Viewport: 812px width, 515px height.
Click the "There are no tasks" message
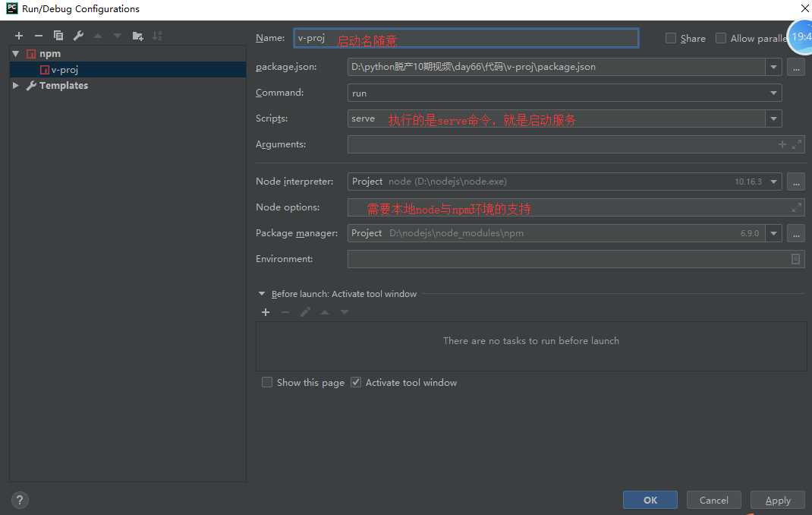[530, 341]
